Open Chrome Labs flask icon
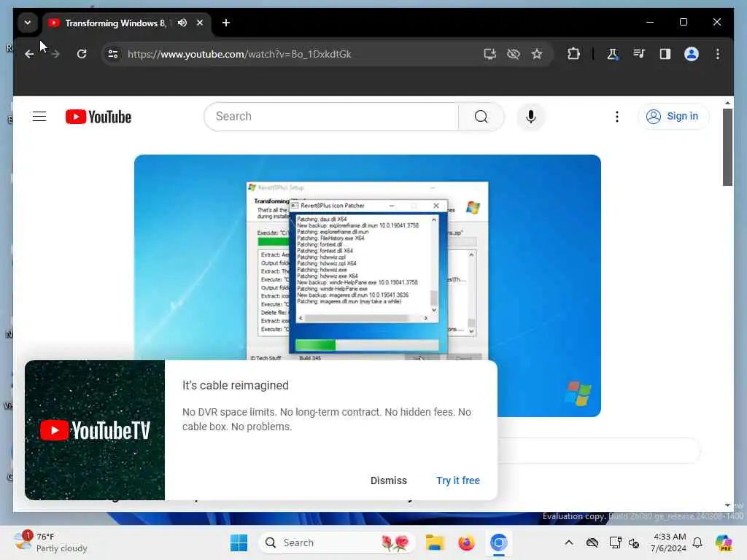Viewport: 747px width, 560px height. tap(613, 54)
